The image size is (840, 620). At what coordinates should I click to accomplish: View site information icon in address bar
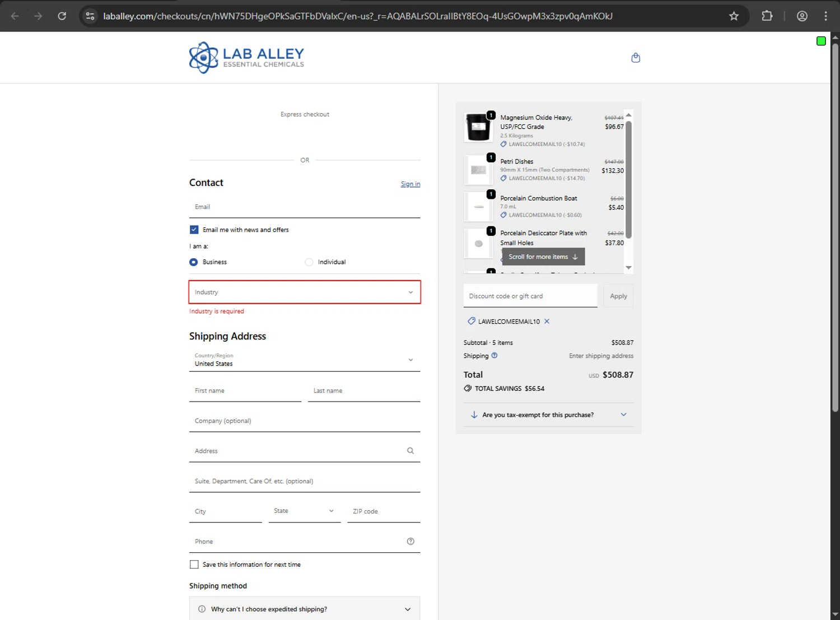tap(90, 16)
